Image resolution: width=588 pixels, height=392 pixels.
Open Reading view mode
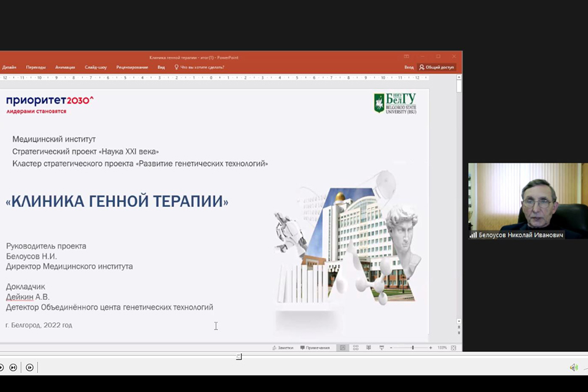pos(368,348)
